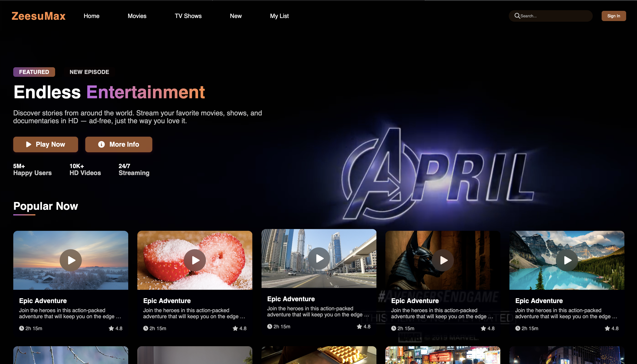
Task: Click clock icon on snowy sunset card
Action: (x=21, y=328)
